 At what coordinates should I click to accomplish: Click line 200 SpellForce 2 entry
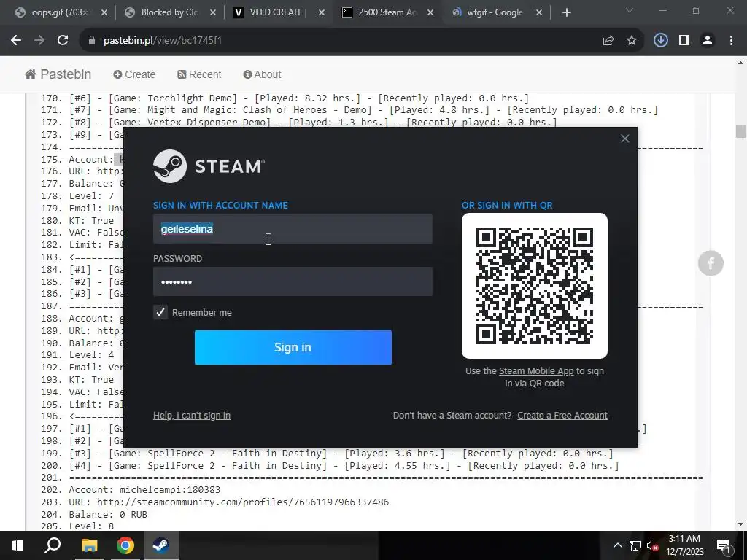click(x=344, y=465)
